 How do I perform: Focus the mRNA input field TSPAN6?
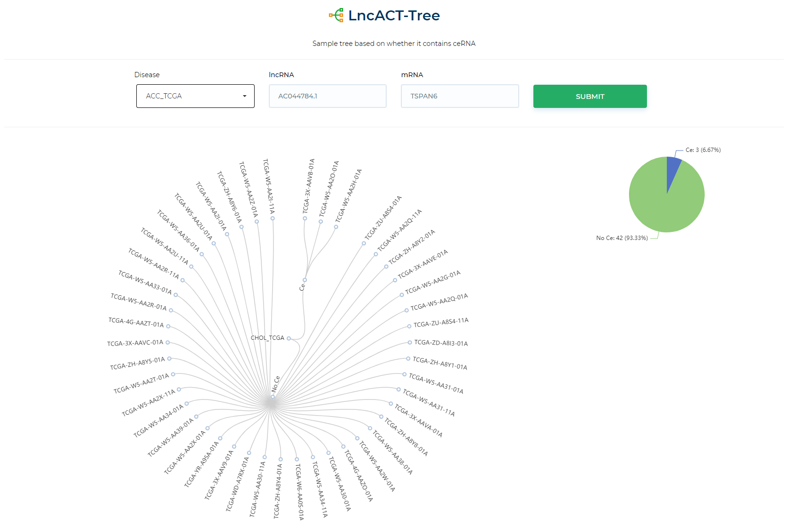coord(460,96)
